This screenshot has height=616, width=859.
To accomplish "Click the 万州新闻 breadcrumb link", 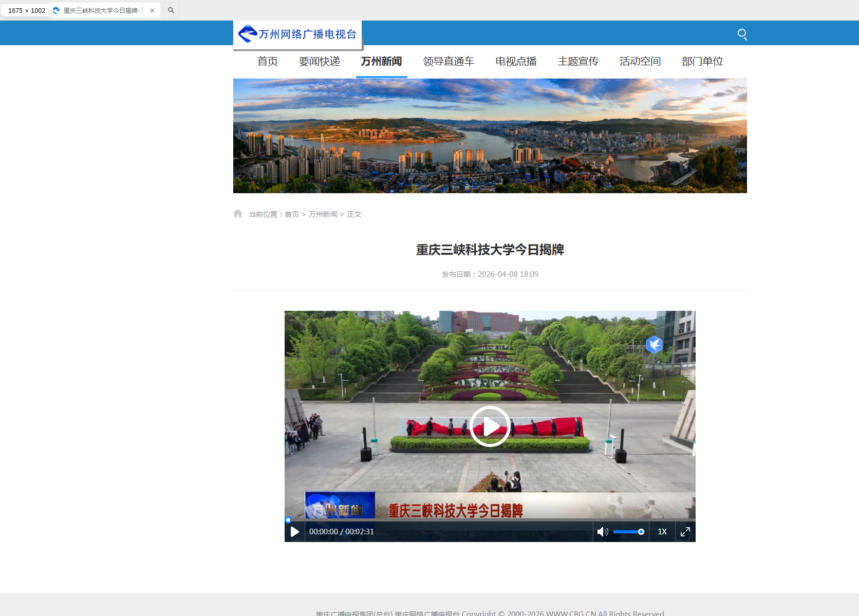I will pyautogui.click(x=323, y=214).
